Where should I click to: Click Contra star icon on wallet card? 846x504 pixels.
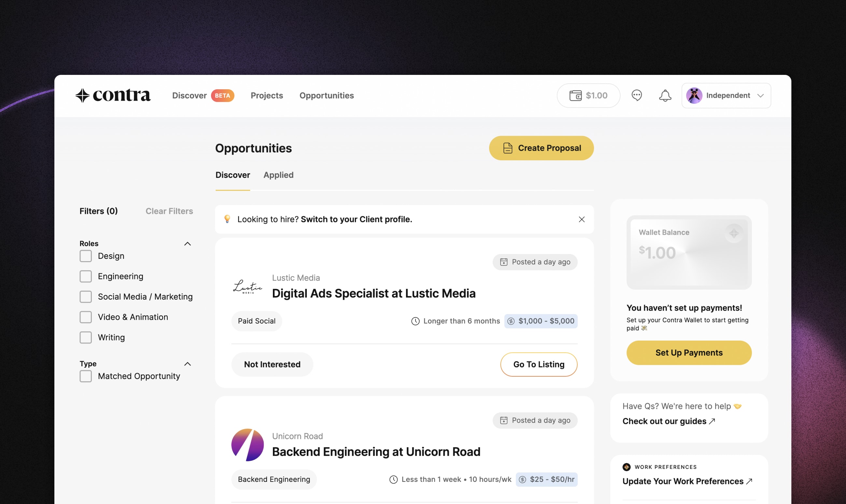click(734, 233)
